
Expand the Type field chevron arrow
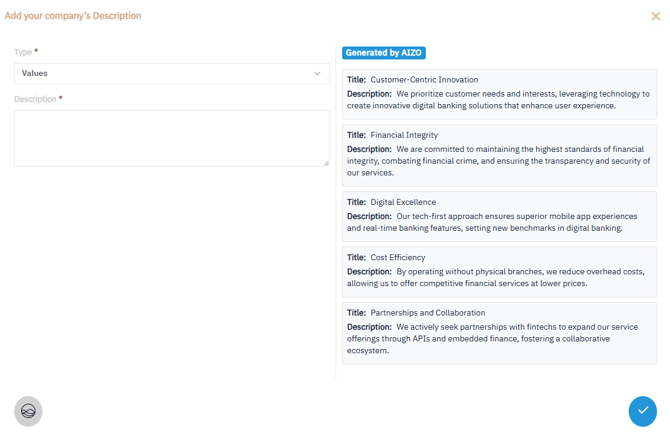click(317, 73)
